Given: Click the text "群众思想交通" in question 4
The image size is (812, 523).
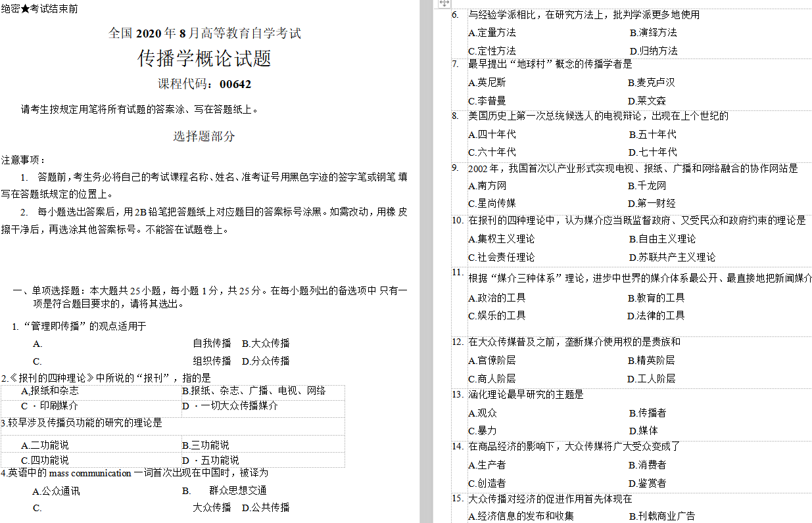Looking at the screenshot, I should click(238, 491).
